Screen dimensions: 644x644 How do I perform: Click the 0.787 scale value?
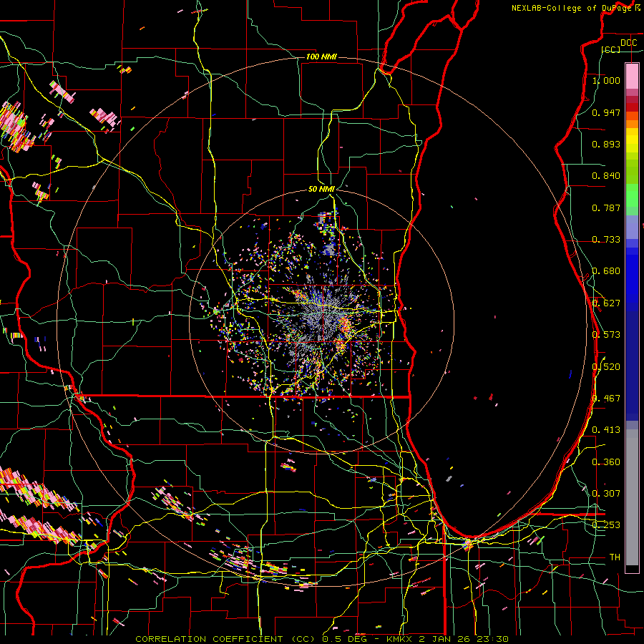click(606, 208)
